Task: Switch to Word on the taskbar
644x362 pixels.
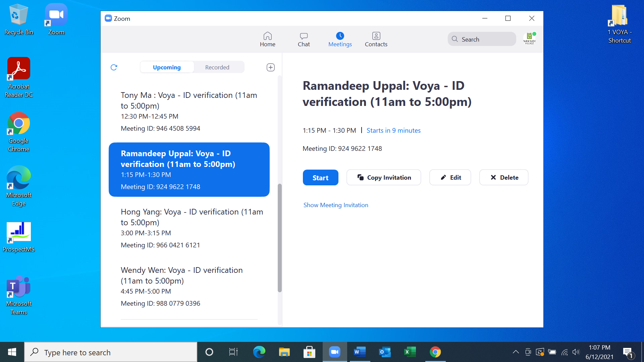Action: pyautogui.click(x=360, y=352)
